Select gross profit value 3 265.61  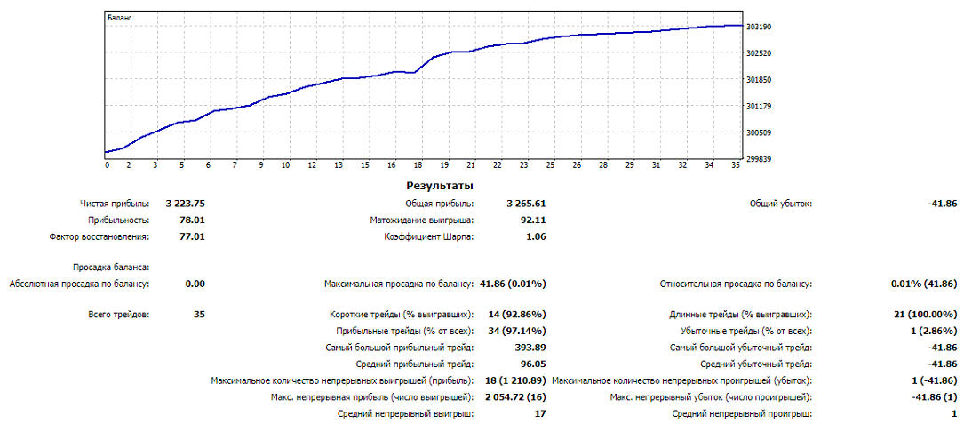point(526,204)
